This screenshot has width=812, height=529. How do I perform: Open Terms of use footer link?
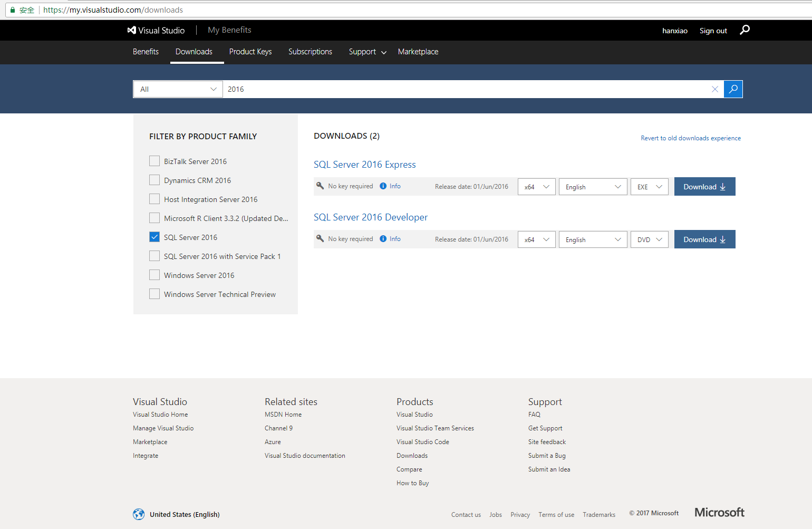click(x=556, y=515)
